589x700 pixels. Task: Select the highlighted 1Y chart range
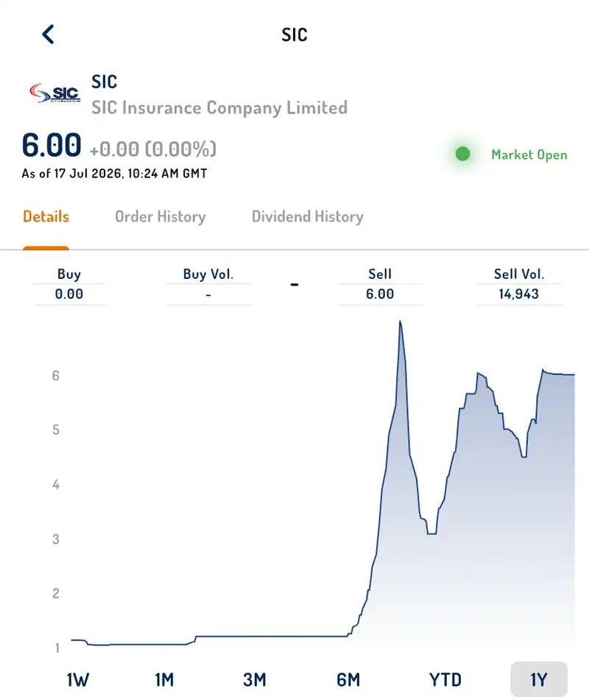click(539, 679)
